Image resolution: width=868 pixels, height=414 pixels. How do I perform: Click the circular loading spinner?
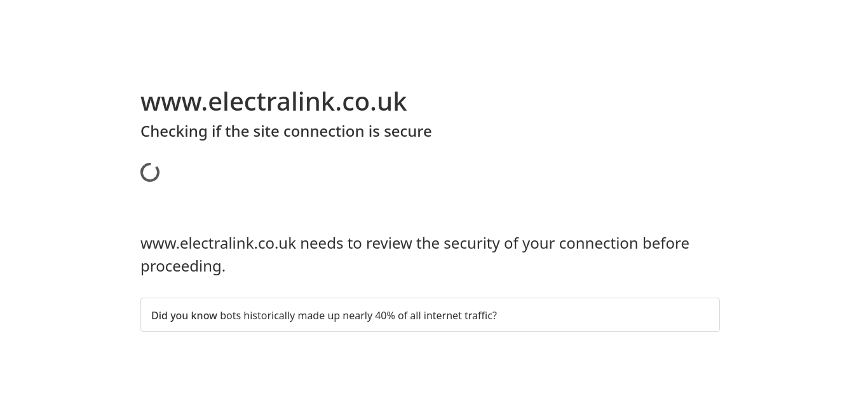(x=150, y=172)
